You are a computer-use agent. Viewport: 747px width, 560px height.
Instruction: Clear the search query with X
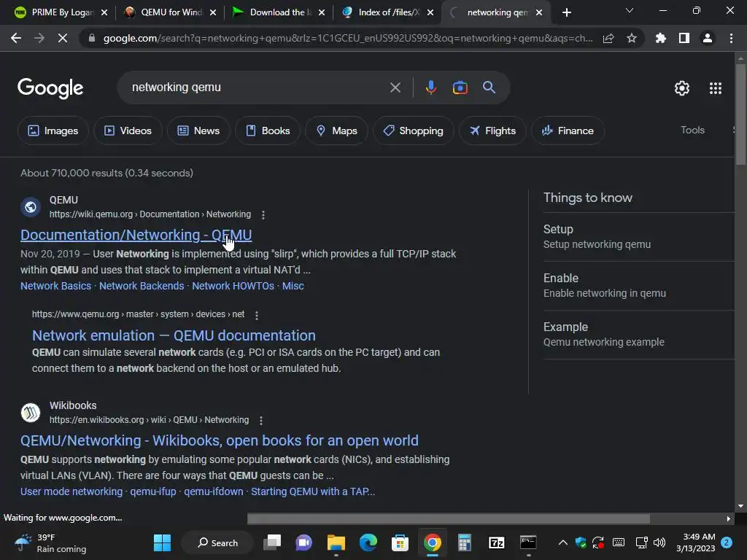(x=395, y=87)
